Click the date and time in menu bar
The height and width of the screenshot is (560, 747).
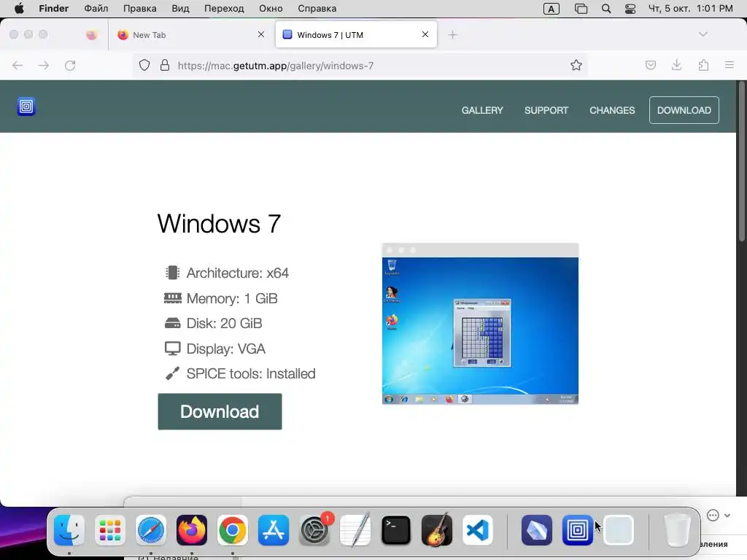(x=690, y=9)
